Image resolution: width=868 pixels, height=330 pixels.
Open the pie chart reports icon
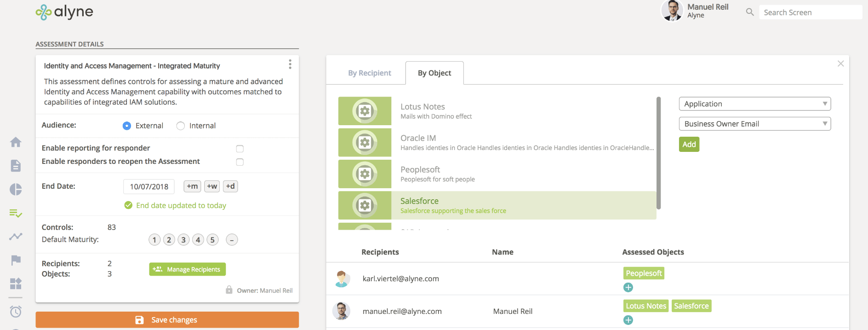(16, 190)
